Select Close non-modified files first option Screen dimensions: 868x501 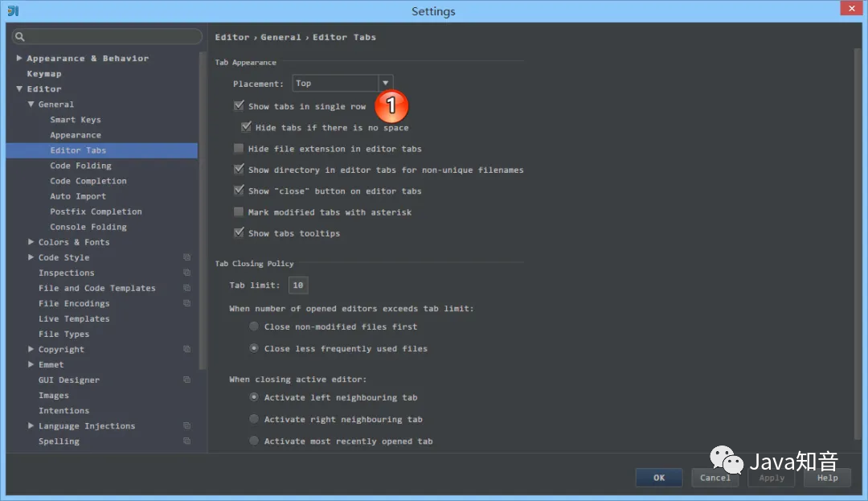254,326
